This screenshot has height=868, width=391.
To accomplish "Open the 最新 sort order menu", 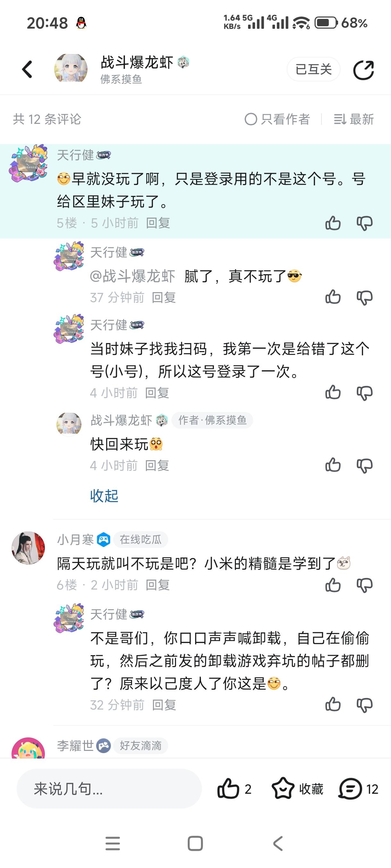I will (x=354, y=119).
